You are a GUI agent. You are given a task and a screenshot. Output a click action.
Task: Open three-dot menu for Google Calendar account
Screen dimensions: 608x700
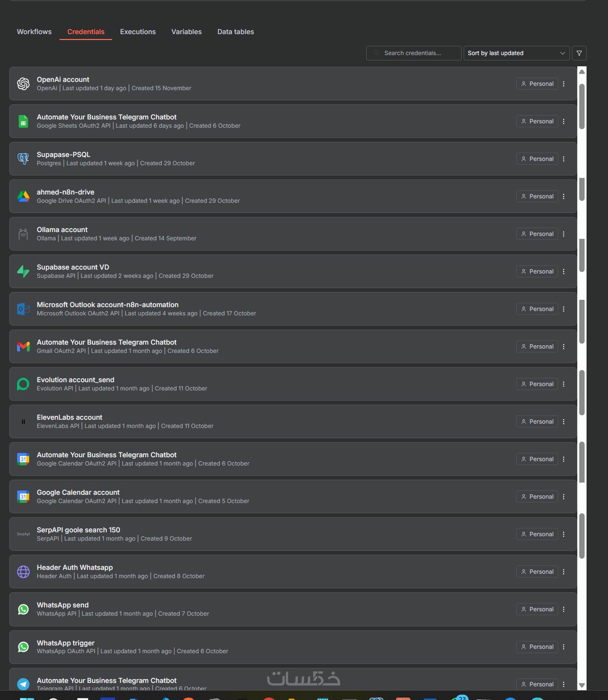coord(564,497)
